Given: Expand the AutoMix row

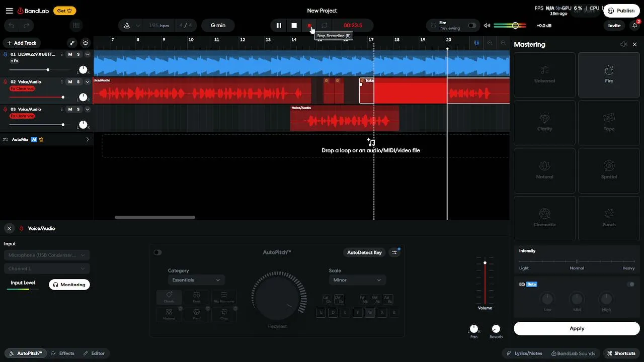Looking at the screenshot, I should pos(88,139).
